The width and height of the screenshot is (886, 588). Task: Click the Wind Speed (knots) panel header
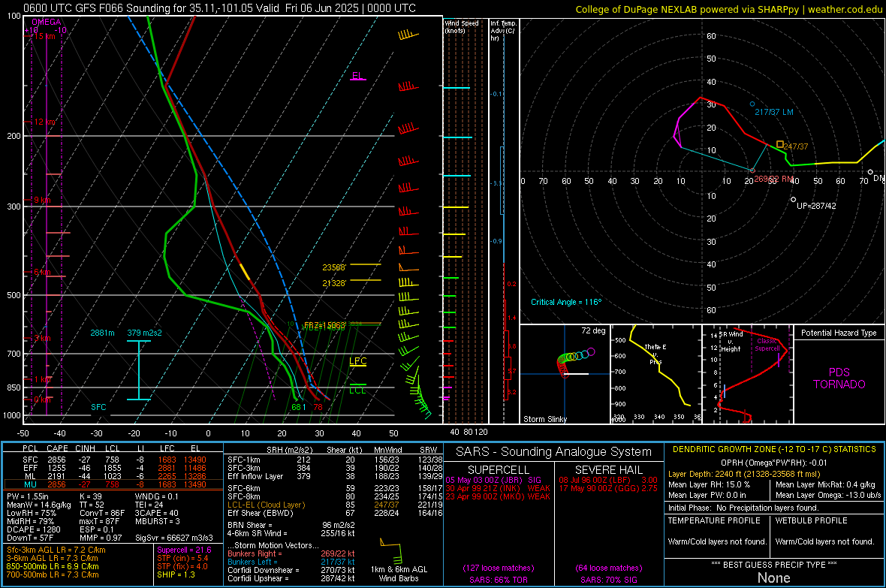click(461, 26)
